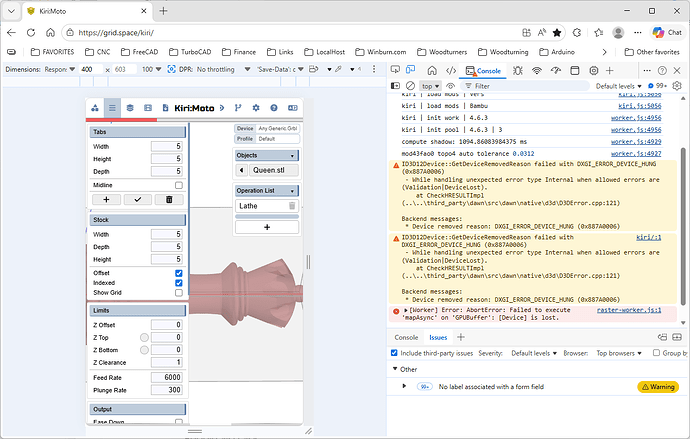This screenshot has width=690, height=439.
Task: Check the Group by checkbox in Issues
Action: pos(656,353)
